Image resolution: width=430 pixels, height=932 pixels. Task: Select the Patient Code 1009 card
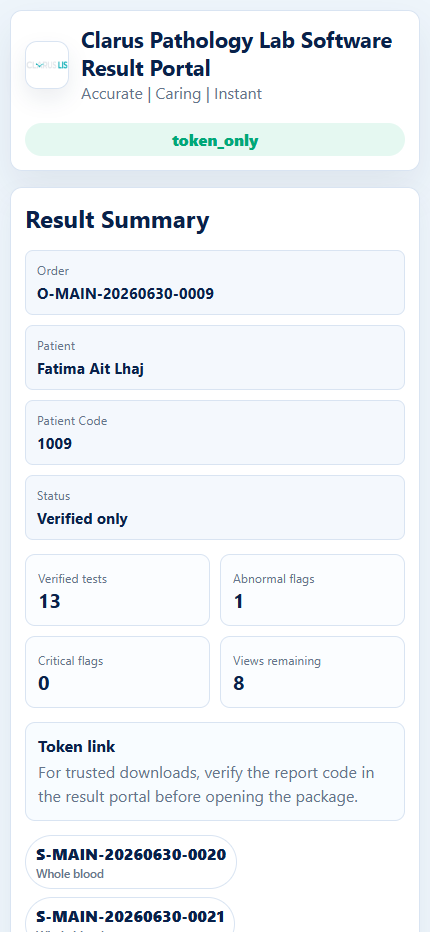pos(215,432)
